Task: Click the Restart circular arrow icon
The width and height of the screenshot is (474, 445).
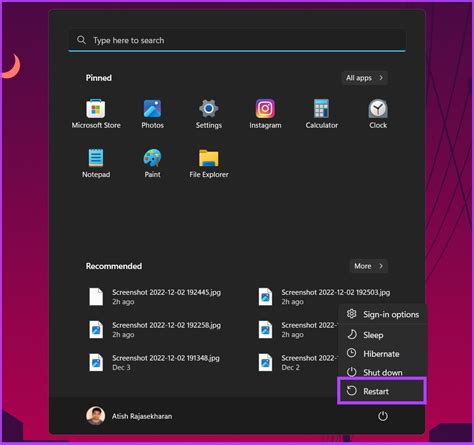Action: tap(351, 391)
